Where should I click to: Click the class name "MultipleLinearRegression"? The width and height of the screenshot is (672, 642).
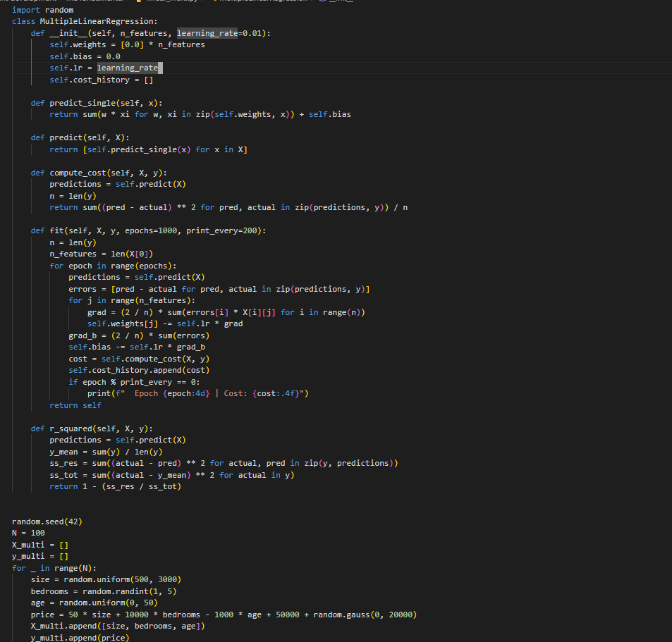[x=97, y=21]
